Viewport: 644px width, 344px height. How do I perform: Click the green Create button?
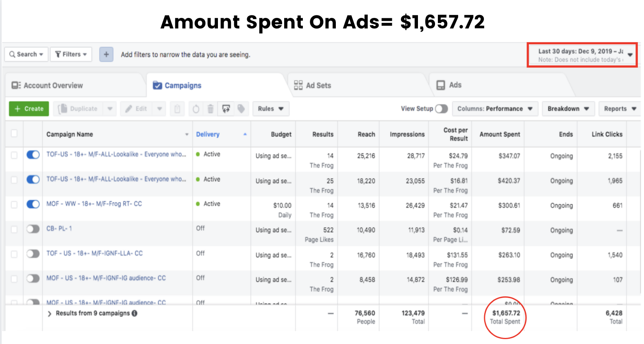point(29,109)
